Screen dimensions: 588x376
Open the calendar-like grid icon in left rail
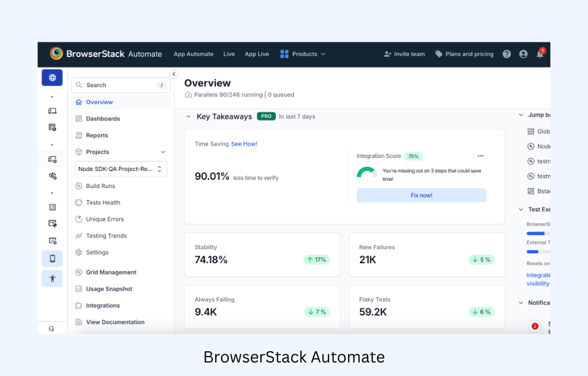tap(52, 207)
